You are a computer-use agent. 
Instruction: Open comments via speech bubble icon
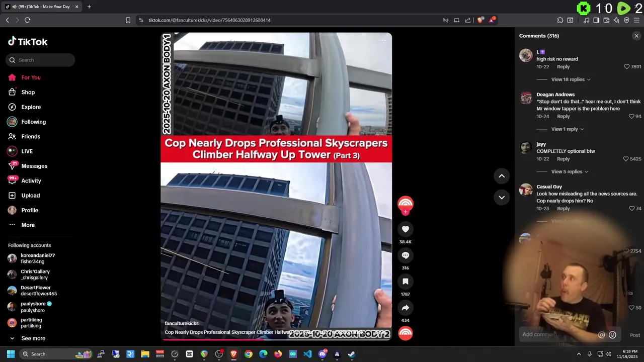click(x=405, y=255)
